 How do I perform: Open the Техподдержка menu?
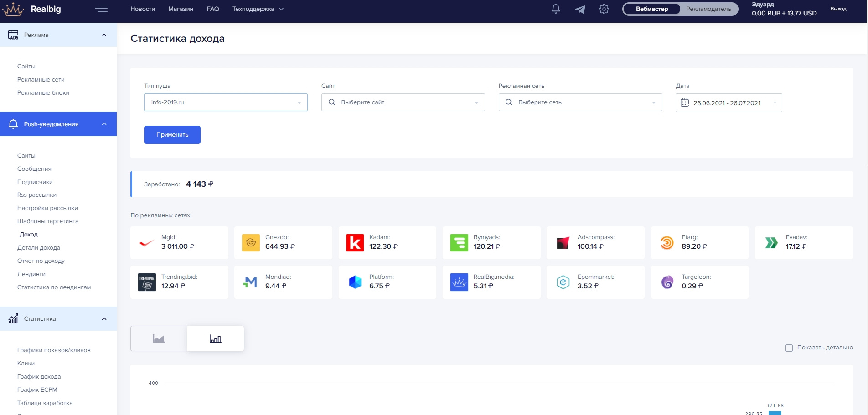[x=258, y=9]
